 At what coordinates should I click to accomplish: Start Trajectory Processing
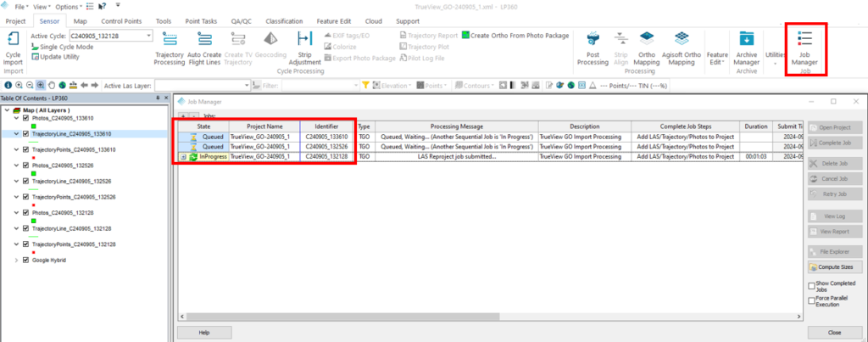click(170, 48)
